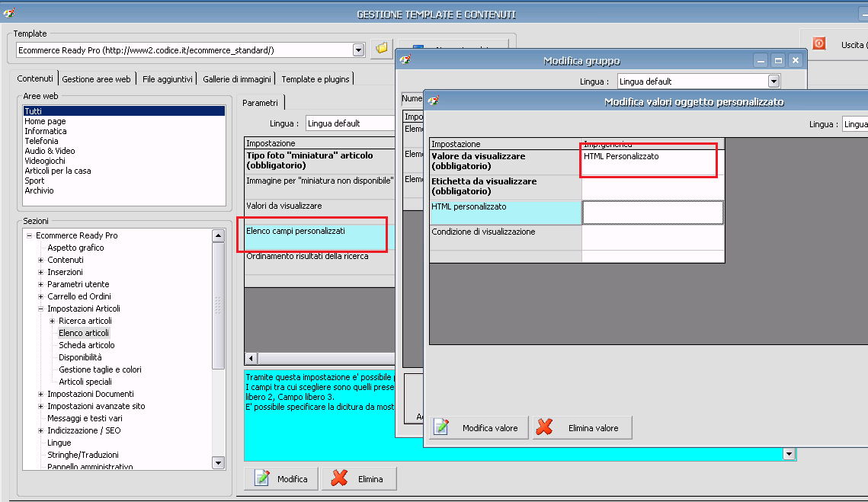
Task: Click the Modifica gruppo window title icon
Action: [x=405, y=59]
